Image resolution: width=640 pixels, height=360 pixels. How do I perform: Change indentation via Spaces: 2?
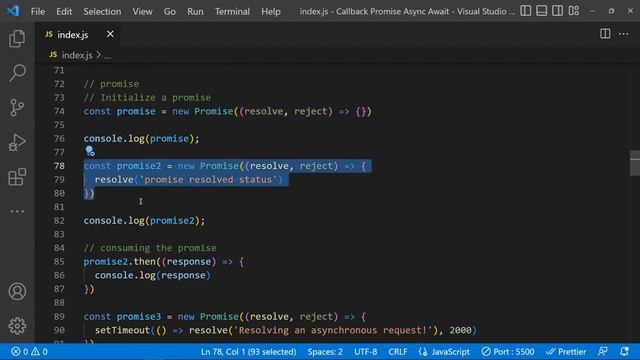(x=325, y=351)
